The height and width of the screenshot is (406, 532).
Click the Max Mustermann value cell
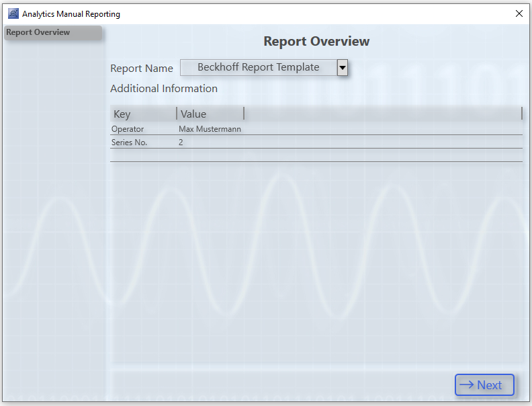point(210,129)
